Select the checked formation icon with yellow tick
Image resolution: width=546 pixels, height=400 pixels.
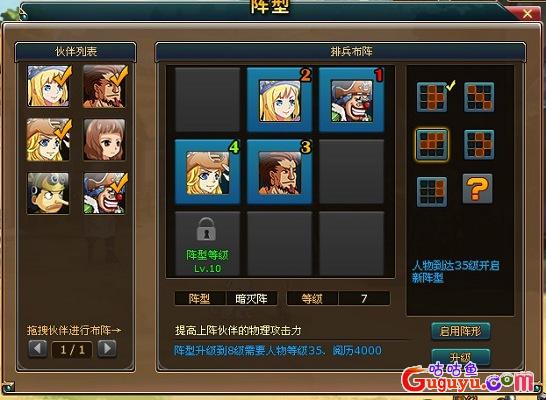point(432,97)
